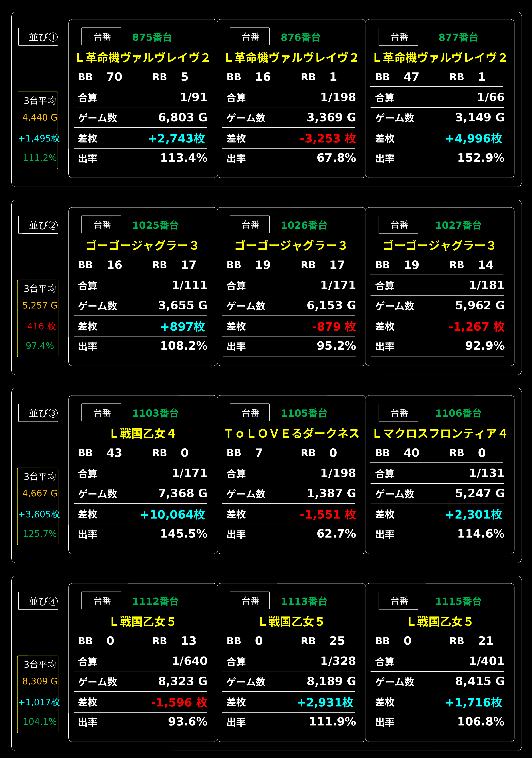Image resolution: width=532 pixels, height=758 pixels.
Task: Select the 62.7% payout rate
Action: coord(336,534)
